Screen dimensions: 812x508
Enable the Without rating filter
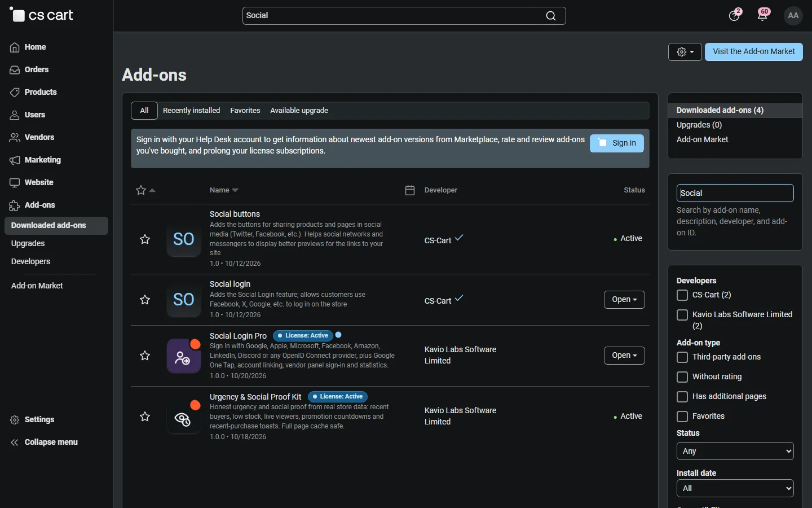682,377
